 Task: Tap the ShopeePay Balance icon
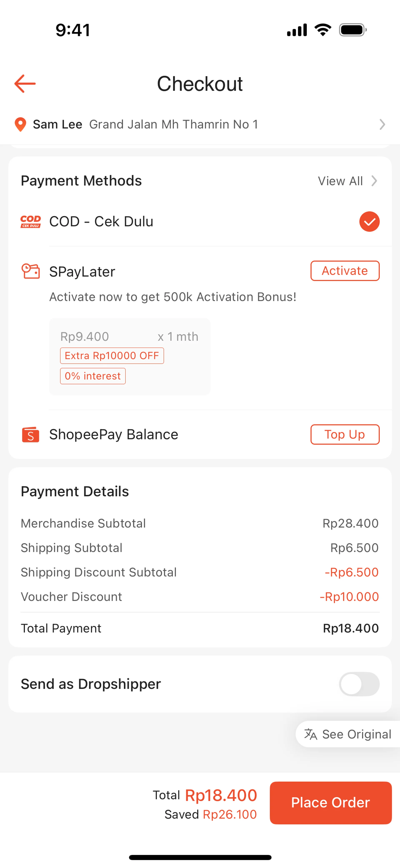pyautogui.click(x=31, y=434)
